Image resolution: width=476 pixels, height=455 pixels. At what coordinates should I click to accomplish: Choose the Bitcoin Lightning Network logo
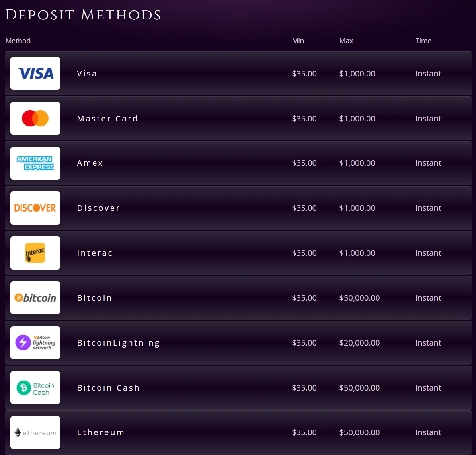click(x=35, y=343)
